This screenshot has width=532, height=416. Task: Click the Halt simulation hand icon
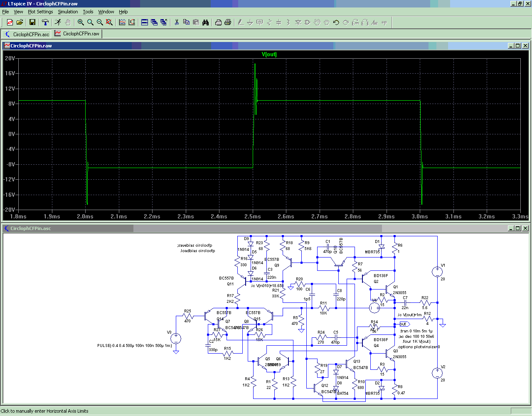click(x=68, y=22)
